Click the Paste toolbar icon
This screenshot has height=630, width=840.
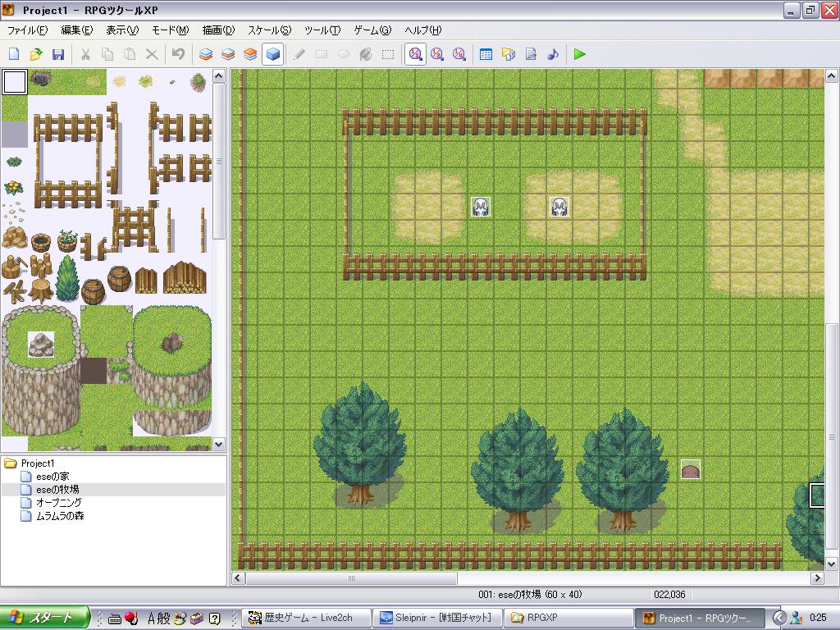(x=130, y=54)
